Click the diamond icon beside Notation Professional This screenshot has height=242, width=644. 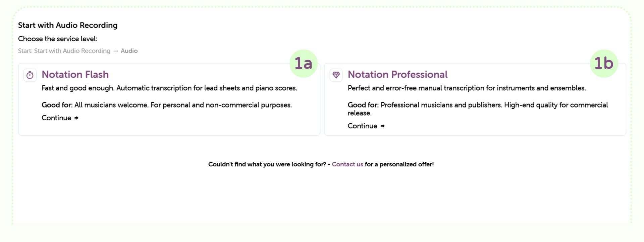[336, 75]
